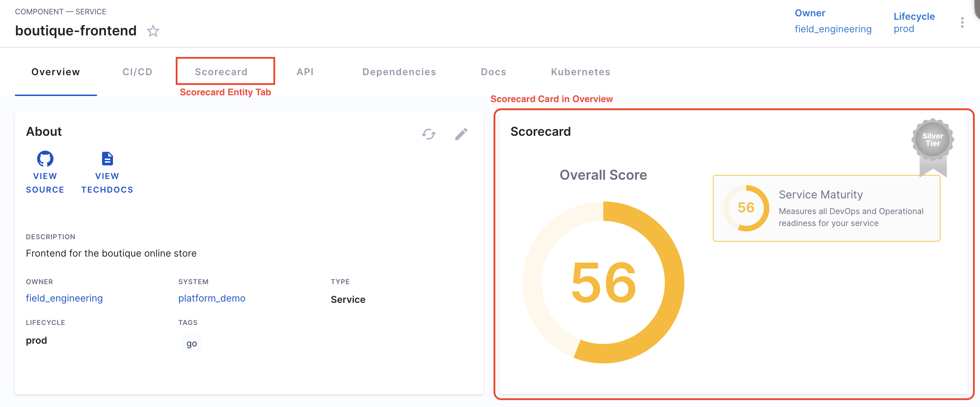Viewport: 980px width, 407px height.
Task: Switch to the CI/CD tab
Action: pos(137,72)
